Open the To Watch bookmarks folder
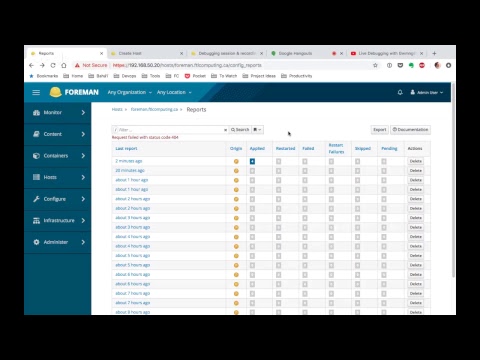 224,76
